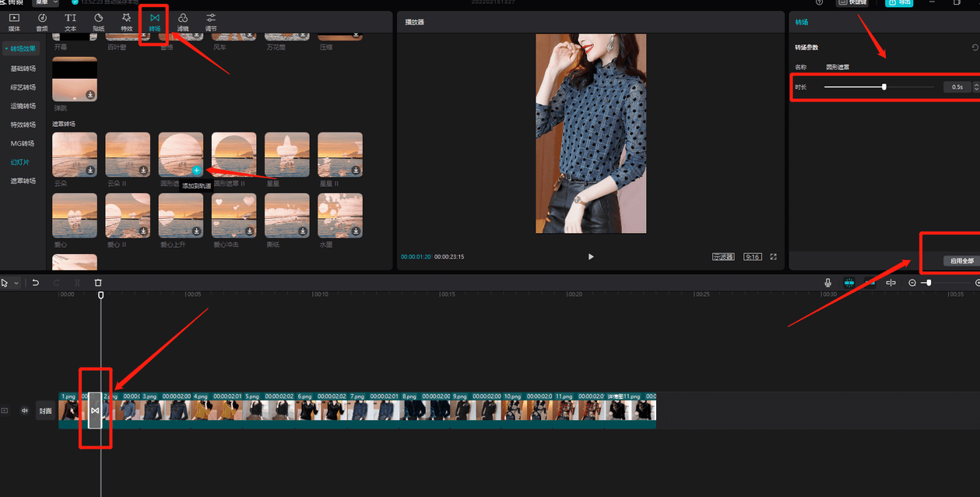Viewport: 980px width, 497px height.
Task: Collapse the 转场效果 category list
Action: coord(22,48)
